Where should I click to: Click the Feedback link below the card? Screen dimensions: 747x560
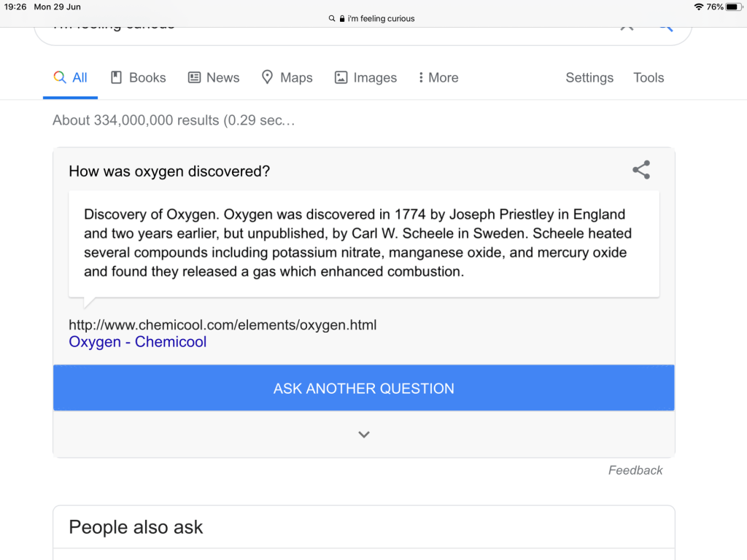(635, 470)
